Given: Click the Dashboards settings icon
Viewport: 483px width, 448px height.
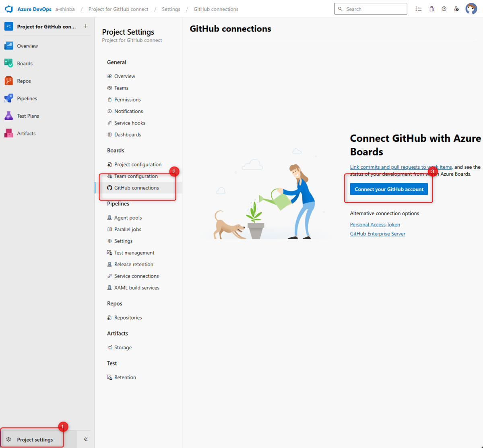Looking at the screenshot, I should pos(109,135).
